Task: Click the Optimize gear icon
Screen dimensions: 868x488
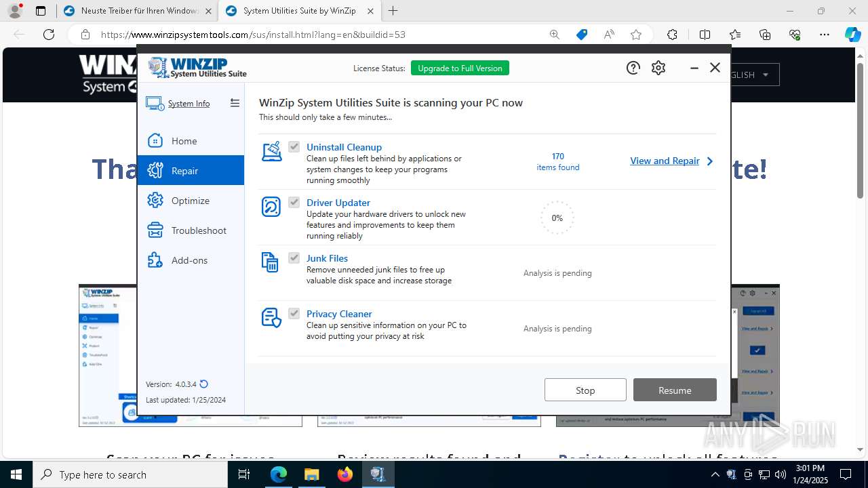Action: point(155,200)
